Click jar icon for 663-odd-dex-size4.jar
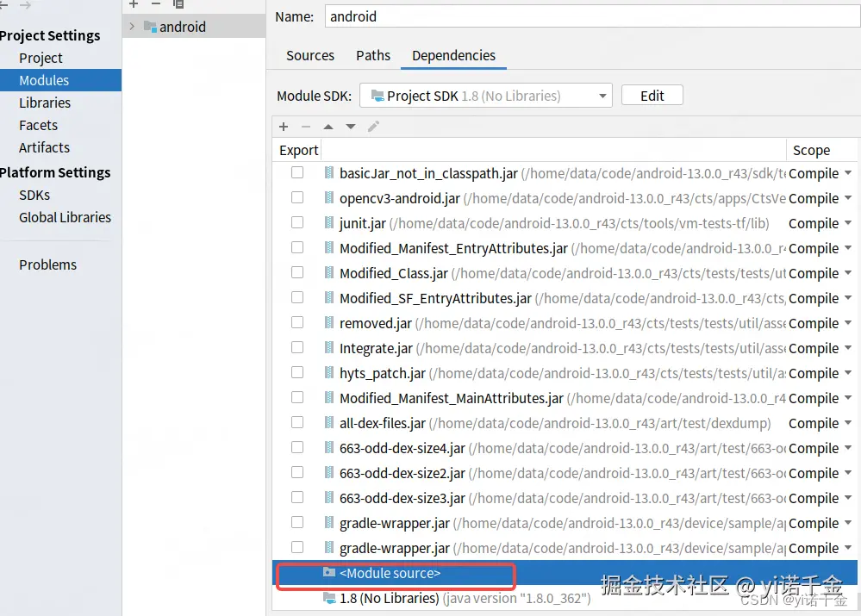This screenshot has width=861, height=616. click(x=329, y=448)
